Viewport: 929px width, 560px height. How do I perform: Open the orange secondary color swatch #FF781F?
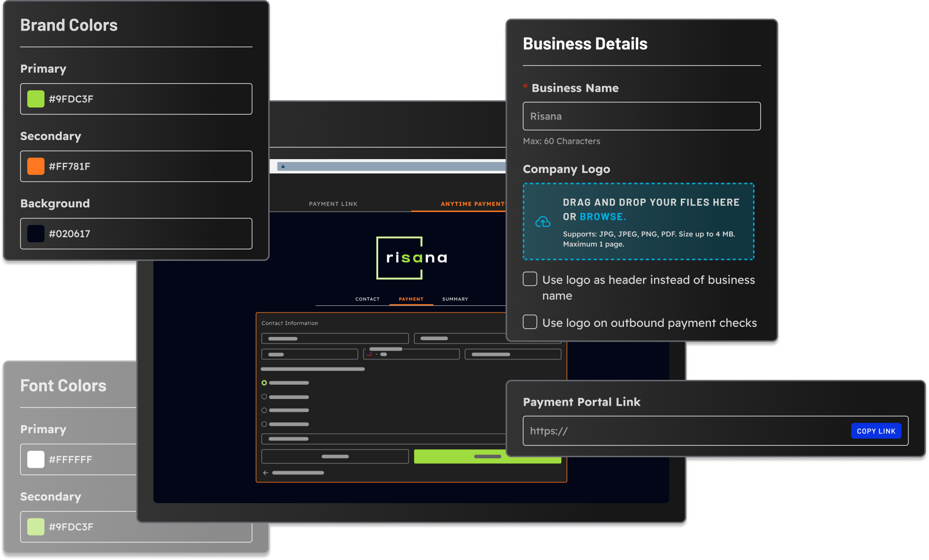click(x=36, y=166)
